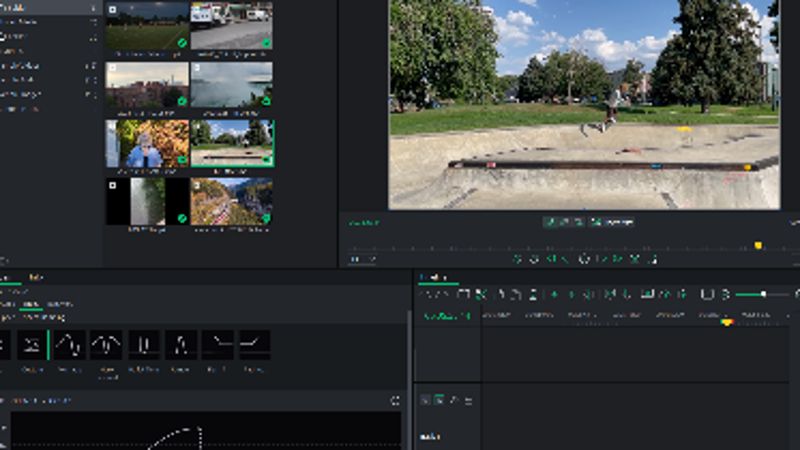Toggle the green highlighted button in the track header

(x=439, y=400)
